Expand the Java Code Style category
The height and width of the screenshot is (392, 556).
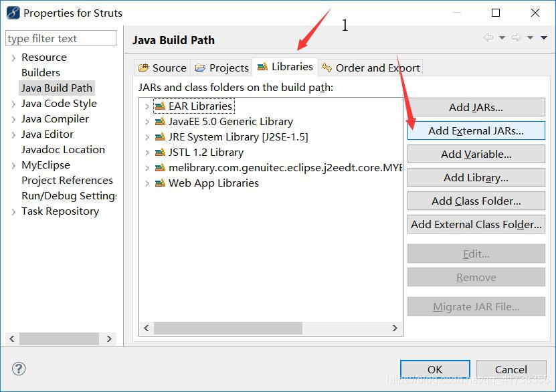pos(13,104)
